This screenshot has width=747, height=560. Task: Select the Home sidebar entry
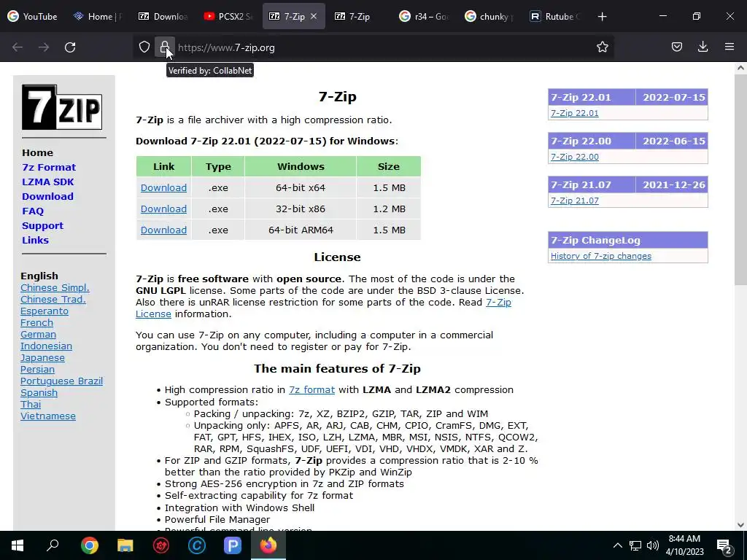37,153
